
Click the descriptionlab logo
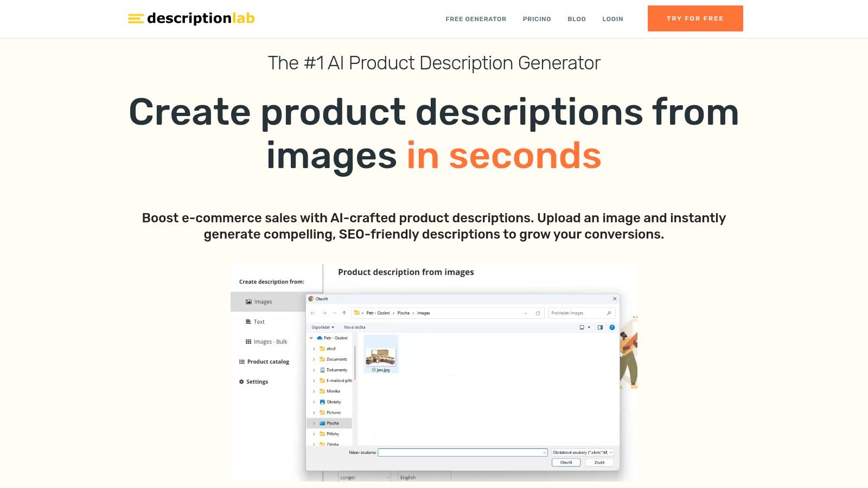point(191,18)
